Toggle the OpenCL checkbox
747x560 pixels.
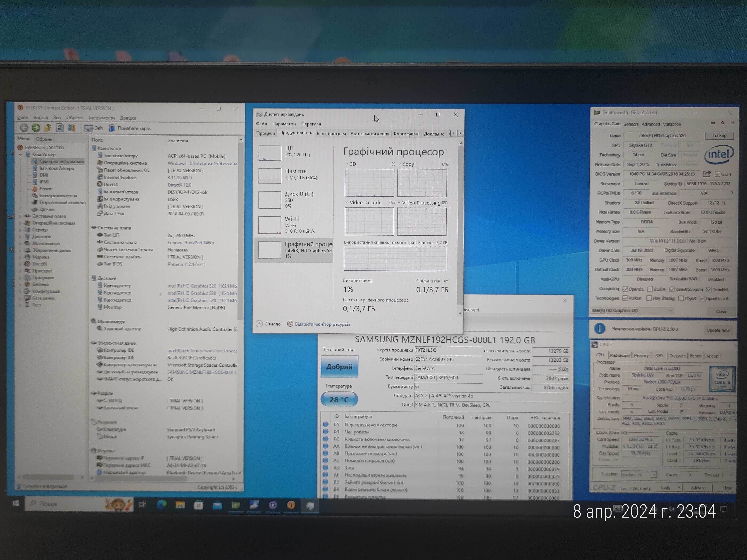pyautogui.click(x=625, y=289)
